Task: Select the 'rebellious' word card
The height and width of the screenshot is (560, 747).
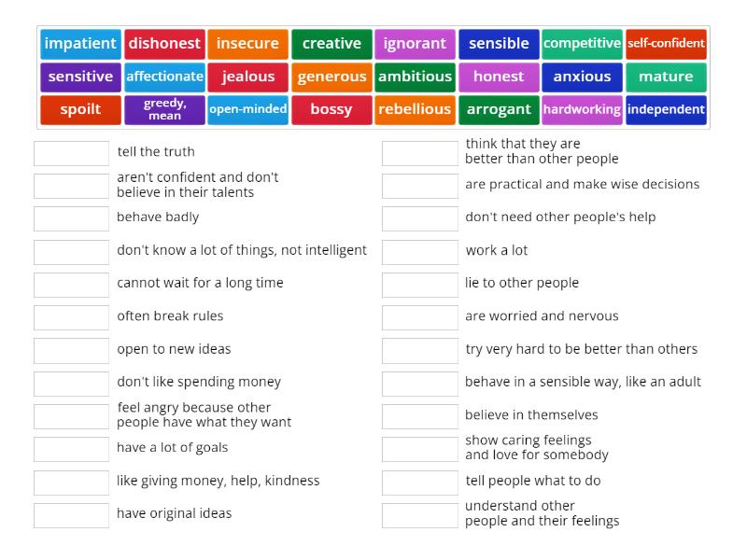Action: click(415, 109)
